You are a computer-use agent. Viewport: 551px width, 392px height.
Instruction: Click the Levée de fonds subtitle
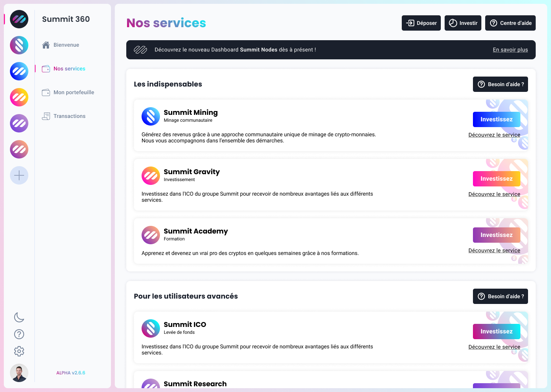pyautogui.click(x=179, y=332)
